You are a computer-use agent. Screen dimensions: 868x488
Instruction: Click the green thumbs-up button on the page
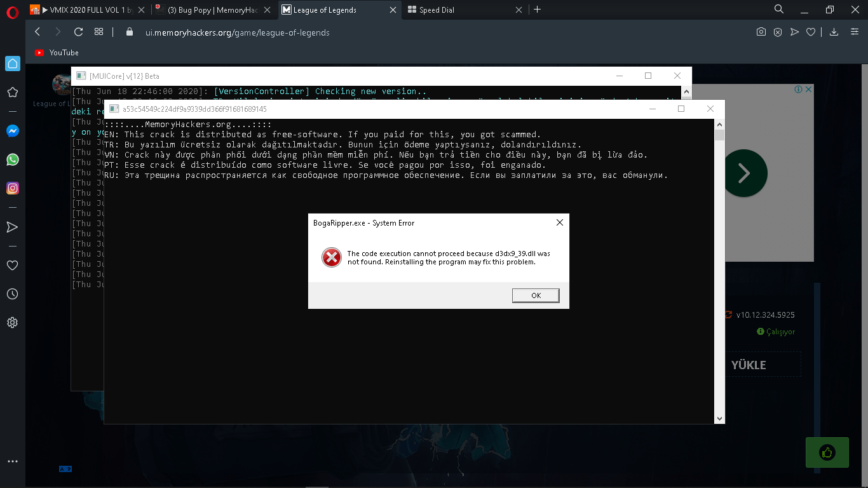coord(827,452)
